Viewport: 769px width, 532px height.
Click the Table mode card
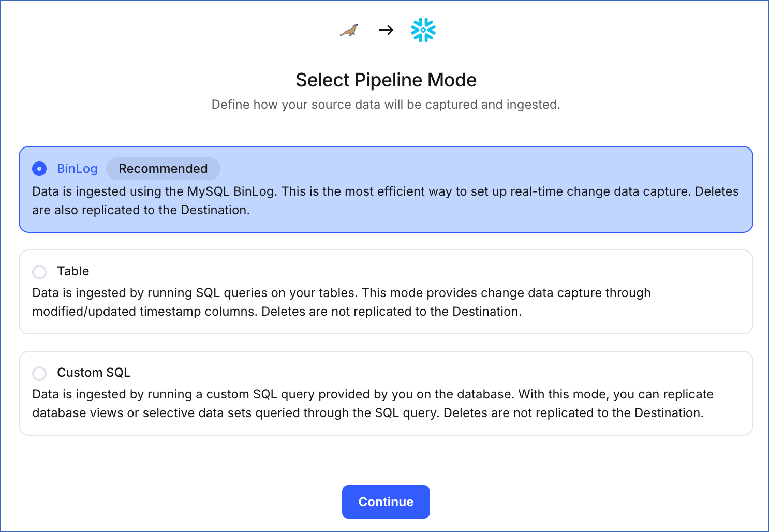[x=386, y=291]
